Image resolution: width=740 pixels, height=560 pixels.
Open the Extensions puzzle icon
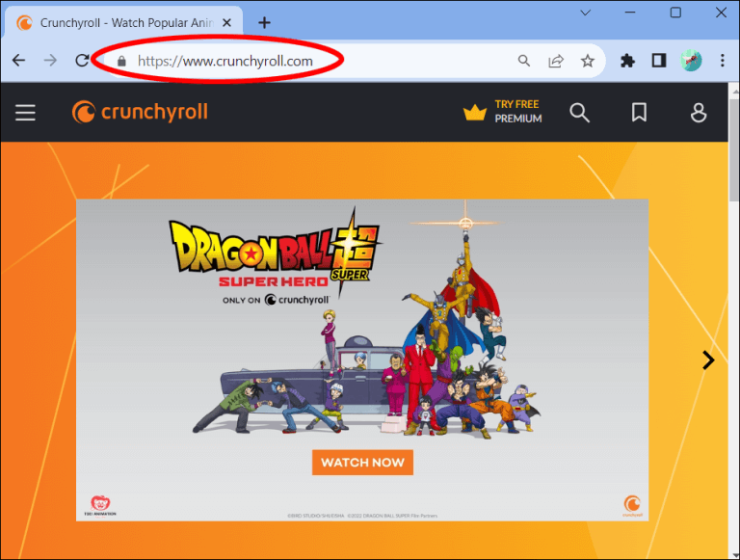(x=627, y=61)
